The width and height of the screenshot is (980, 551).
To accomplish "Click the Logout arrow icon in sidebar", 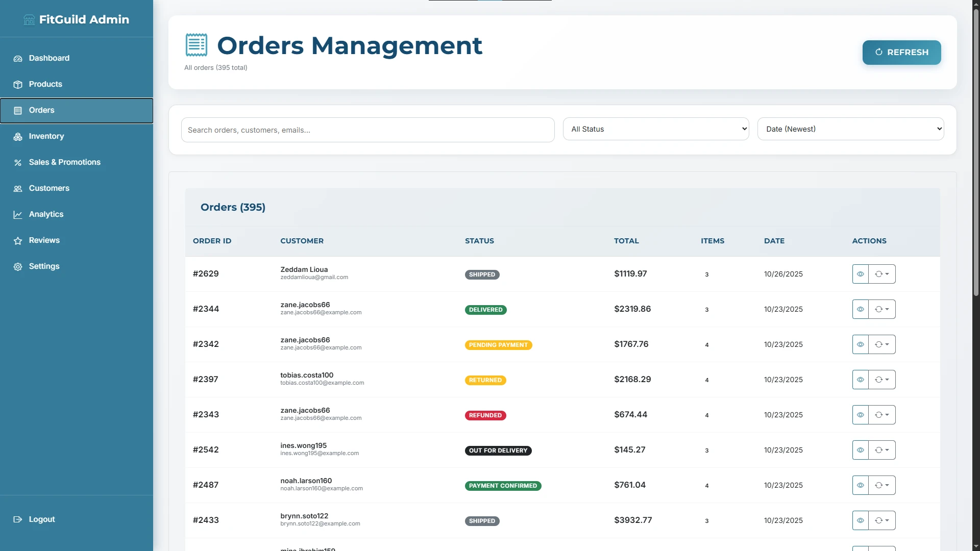I will tap(18, 519).
